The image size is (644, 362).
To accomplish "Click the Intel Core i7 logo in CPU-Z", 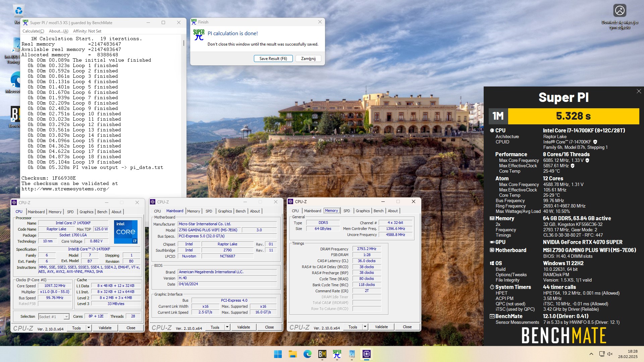I will coord(126,232).
